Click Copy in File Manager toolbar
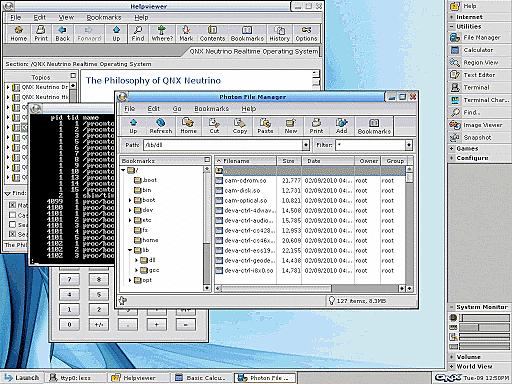 point(240,126)
